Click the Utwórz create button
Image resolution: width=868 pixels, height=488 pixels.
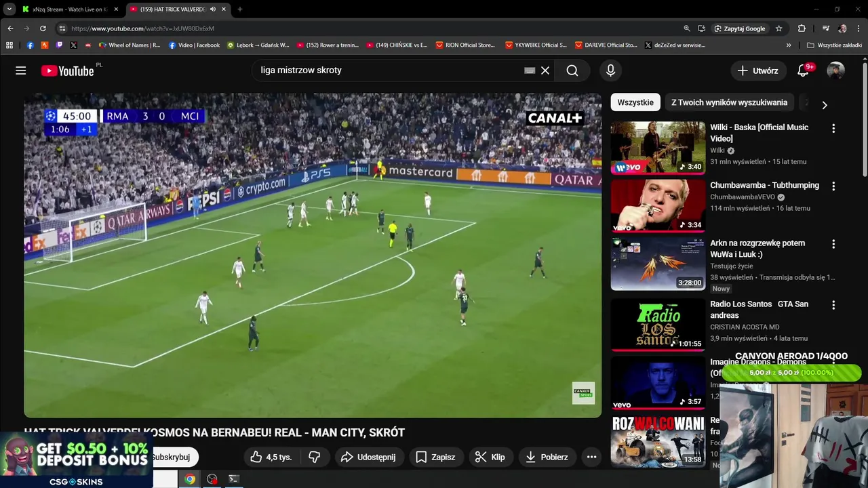[x=758, y=70]
